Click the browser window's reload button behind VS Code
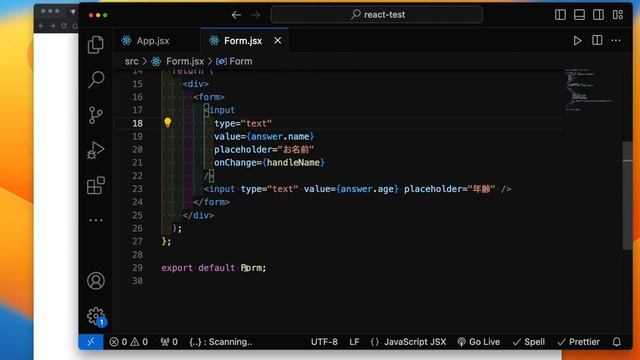The height and width of the screenshot is (360, 640). tap(64, 26)
